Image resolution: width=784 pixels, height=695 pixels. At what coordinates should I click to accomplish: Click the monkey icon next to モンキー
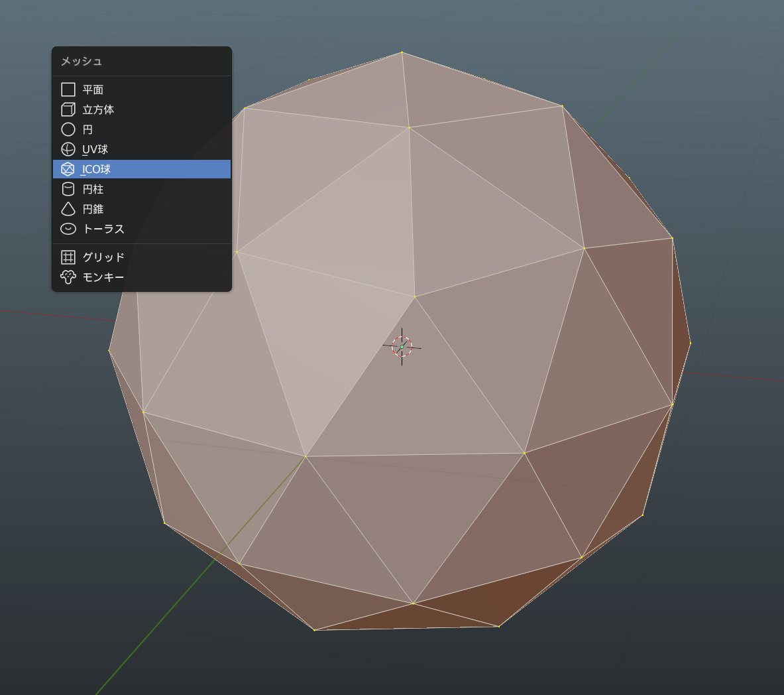[x=68, y=277]
